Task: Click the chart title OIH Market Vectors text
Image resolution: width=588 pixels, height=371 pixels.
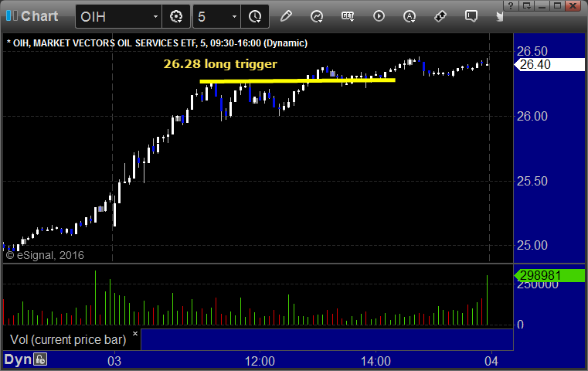Action: (157, 43)
